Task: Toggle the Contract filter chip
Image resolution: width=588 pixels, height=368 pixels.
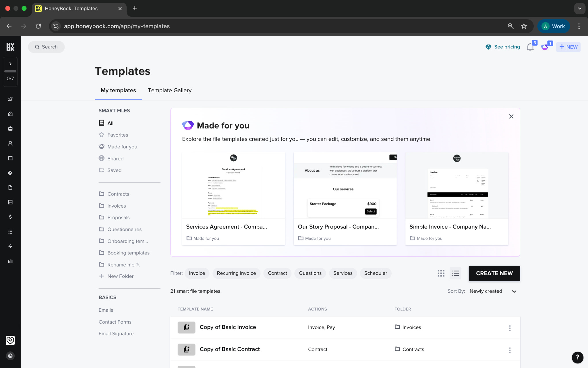Action: 277,273
